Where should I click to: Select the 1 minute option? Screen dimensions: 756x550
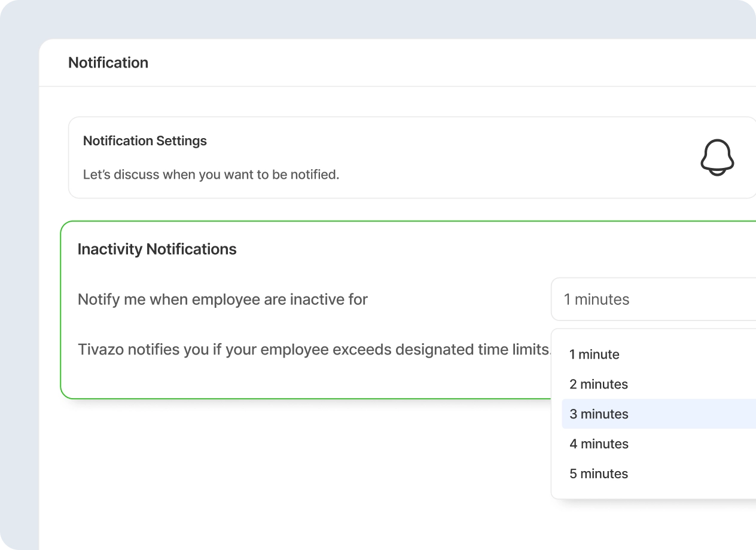(594, 355)
